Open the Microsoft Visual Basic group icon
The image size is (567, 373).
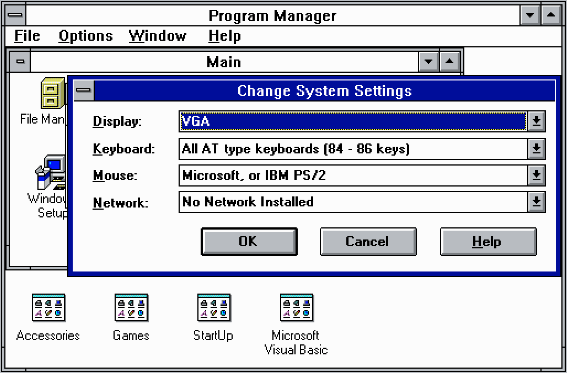tap(297, 308)
